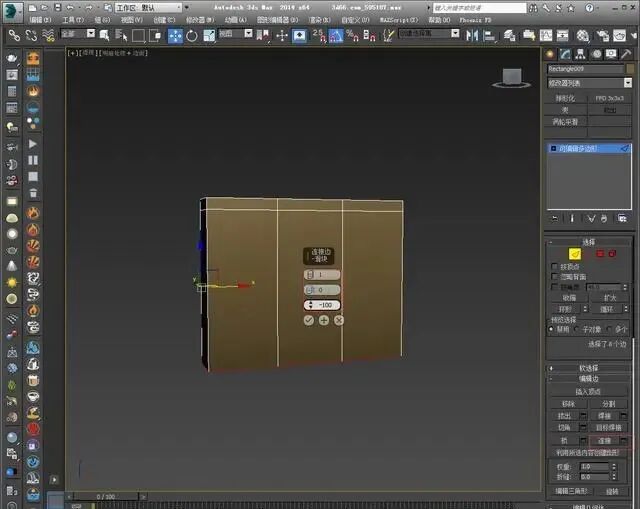
Task: Open reference coordinate system 视图 dropdown
Action: click(235, 34)
